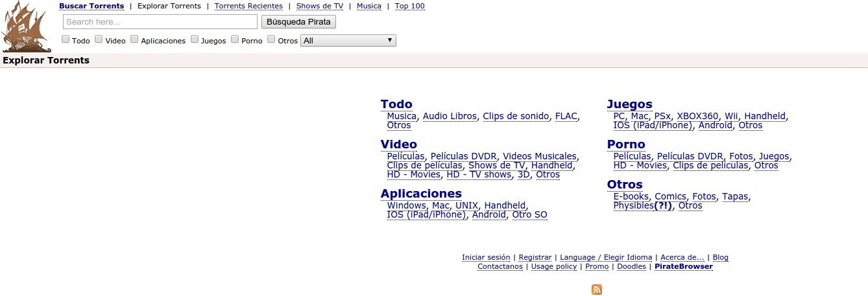Open the Contactanos footer link
The image size is (868, 296).
click(500, 267)
